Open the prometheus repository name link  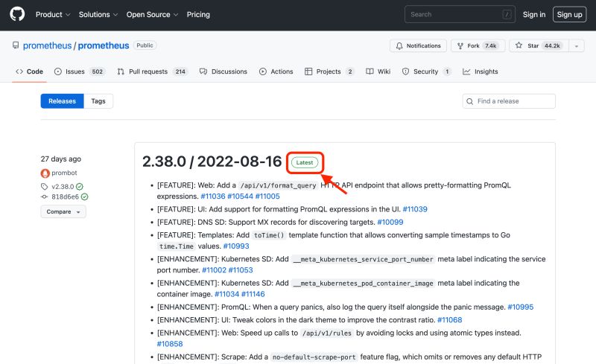tap(104, 45)
